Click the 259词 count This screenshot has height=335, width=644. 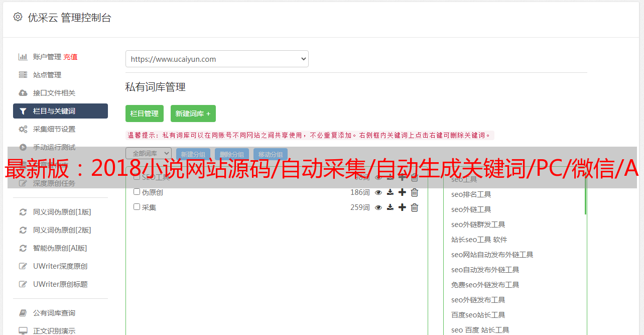[x=360, y=207]
